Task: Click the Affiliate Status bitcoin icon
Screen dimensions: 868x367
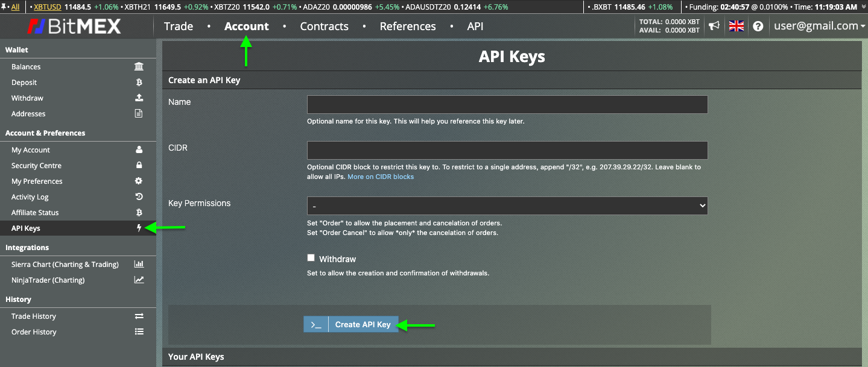Action: pos(139,213)
